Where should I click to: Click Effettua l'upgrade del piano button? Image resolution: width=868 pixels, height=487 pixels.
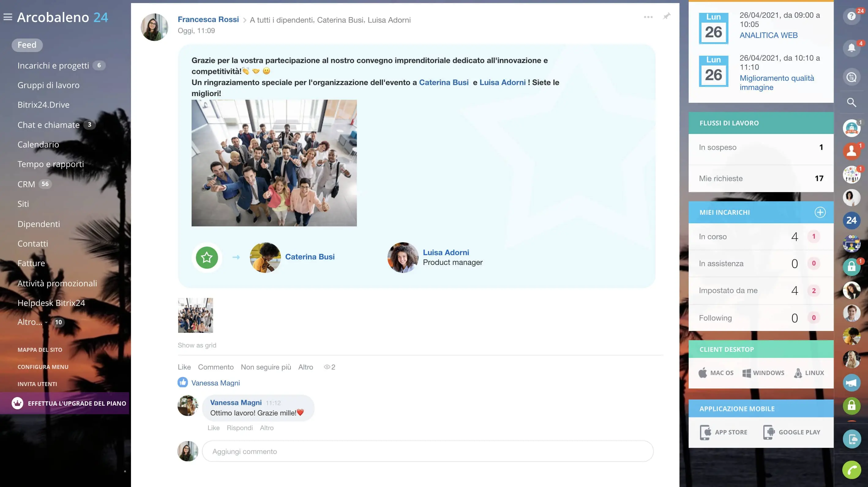pos(65,403)
